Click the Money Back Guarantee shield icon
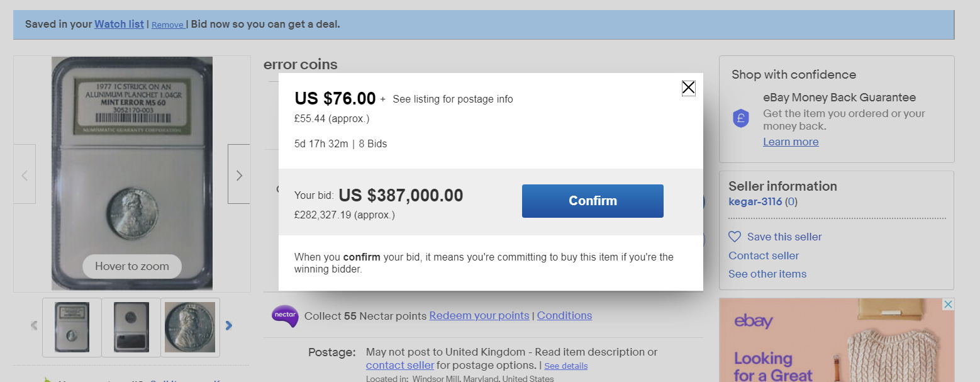980x382 pixels. point(741,118)
